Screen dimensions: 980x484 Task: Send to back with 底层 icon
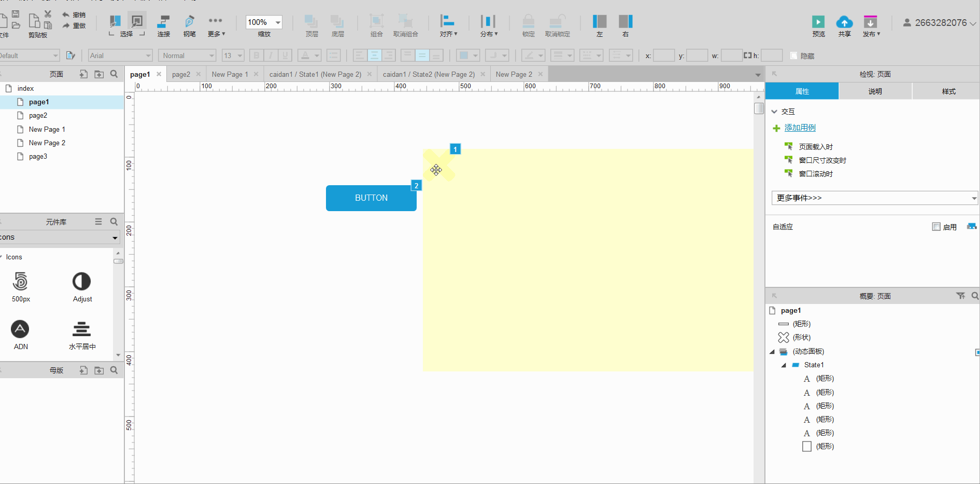click(337, 21)
